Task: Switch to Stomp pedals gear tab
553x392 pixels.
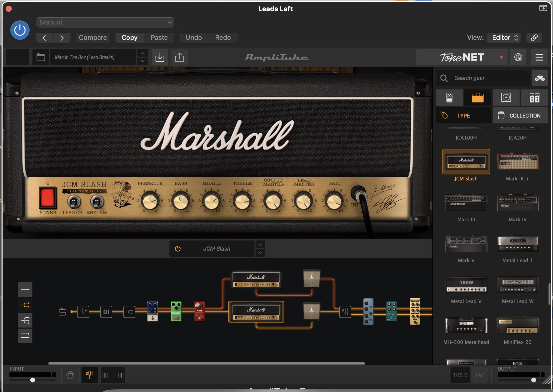Action: (x=449, y=98)
